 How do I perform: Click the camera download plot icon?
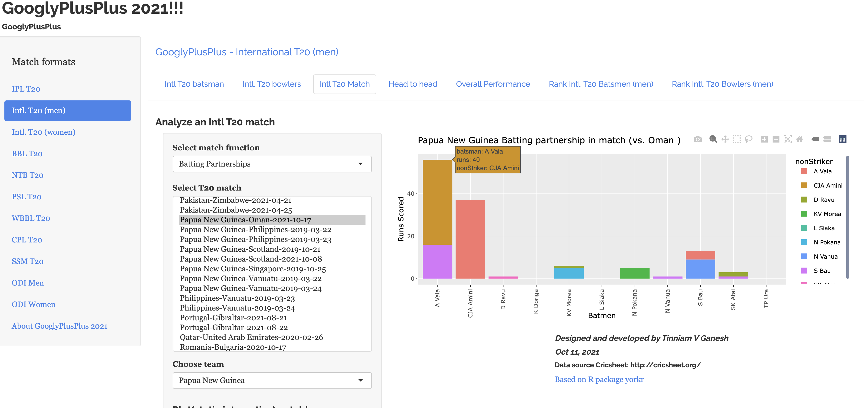(x=697, y=139)
